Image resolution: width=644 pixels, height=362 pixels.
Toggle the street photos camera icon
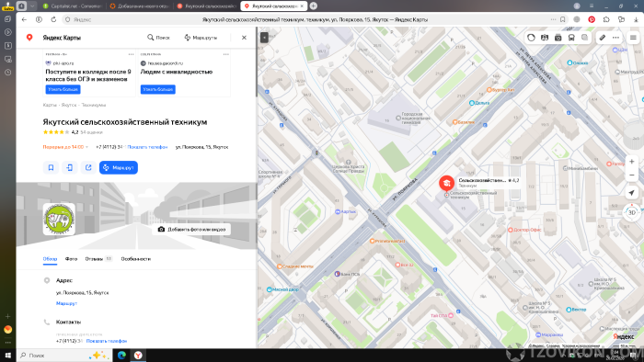[x=558, y=38]
